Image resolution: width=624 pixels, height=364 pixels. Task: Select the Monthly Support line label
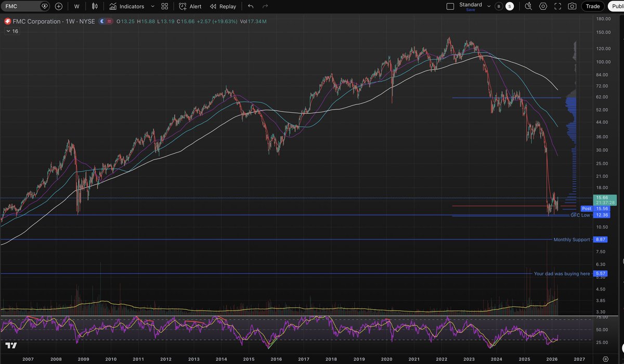571,239
